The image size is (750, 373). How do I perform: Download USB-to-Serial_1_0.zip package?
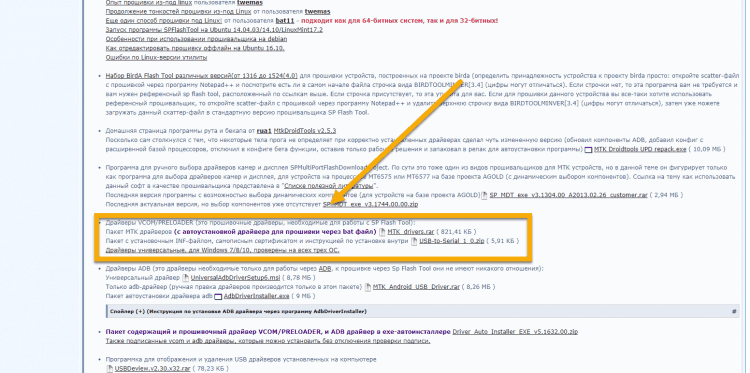tap(451, 241)
